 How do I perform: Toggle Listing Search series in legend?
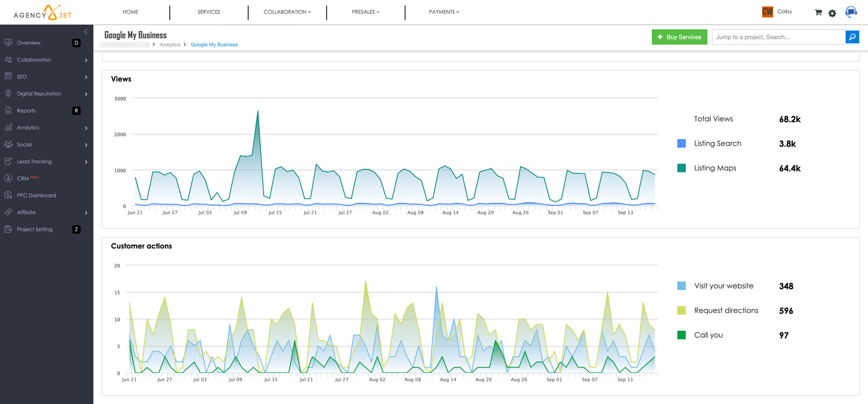coord(681,144)
